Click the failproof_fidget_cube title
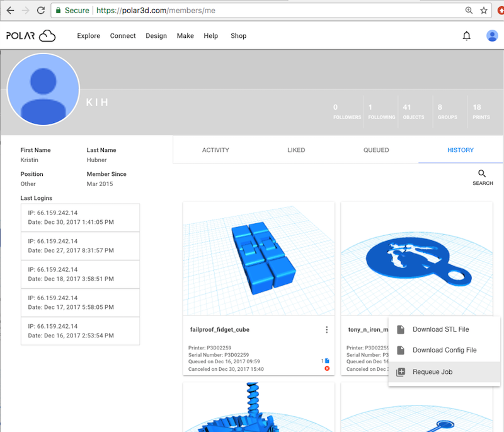The width and height of the screenshot is (504, 432). click(x=219, y=329)
